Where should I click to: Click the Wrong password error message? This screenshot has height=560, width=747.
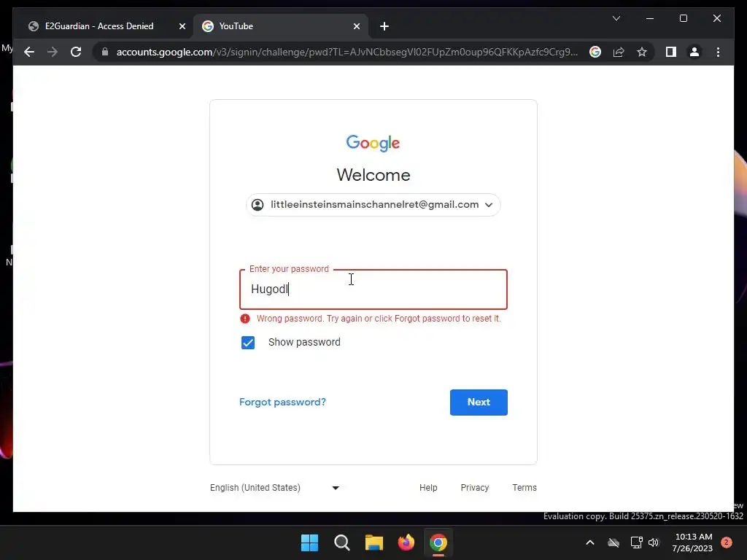(x=379, y=319)
